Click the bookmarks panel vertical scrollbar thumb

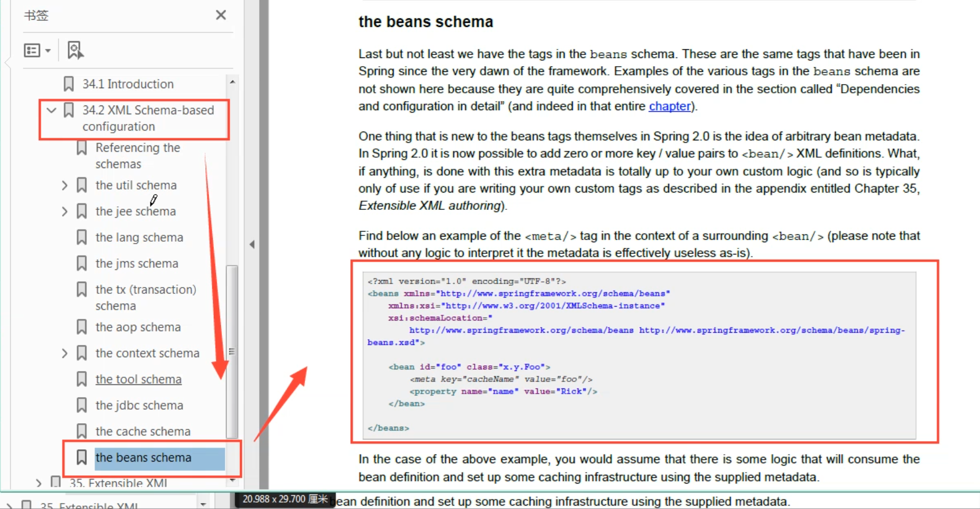point(232,352)
